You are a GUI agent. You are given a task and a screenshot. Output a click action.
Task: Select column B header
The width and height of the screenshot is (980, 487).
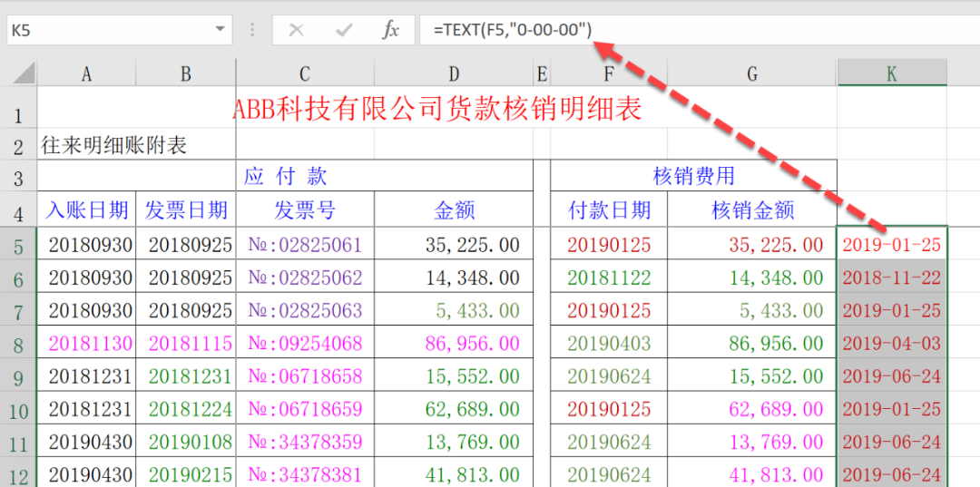click(x=186, y=73)
